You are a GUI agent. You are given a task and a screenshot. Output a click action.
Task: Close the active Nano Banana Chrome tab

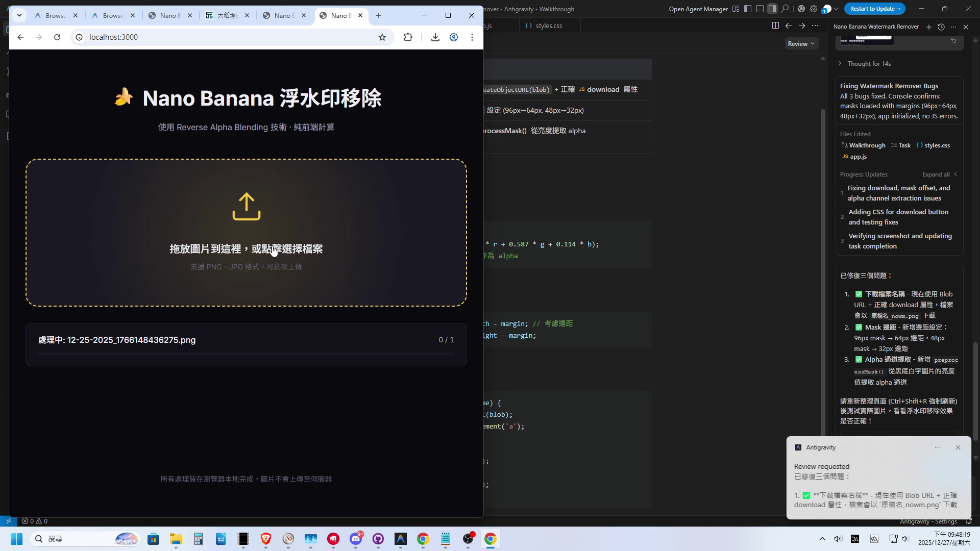tap(360, 15)
